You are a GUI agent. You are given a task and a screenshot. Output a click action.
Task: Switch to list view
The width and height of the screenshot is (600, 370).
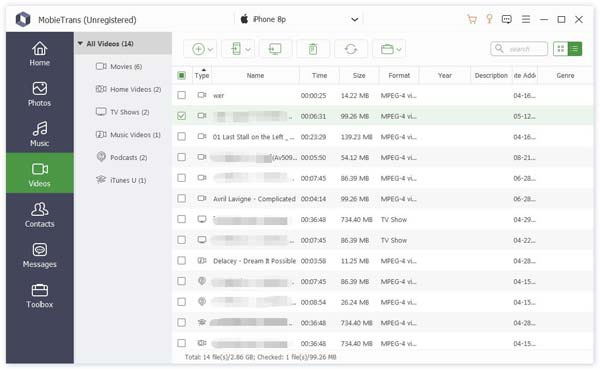(x=575, y=49)
